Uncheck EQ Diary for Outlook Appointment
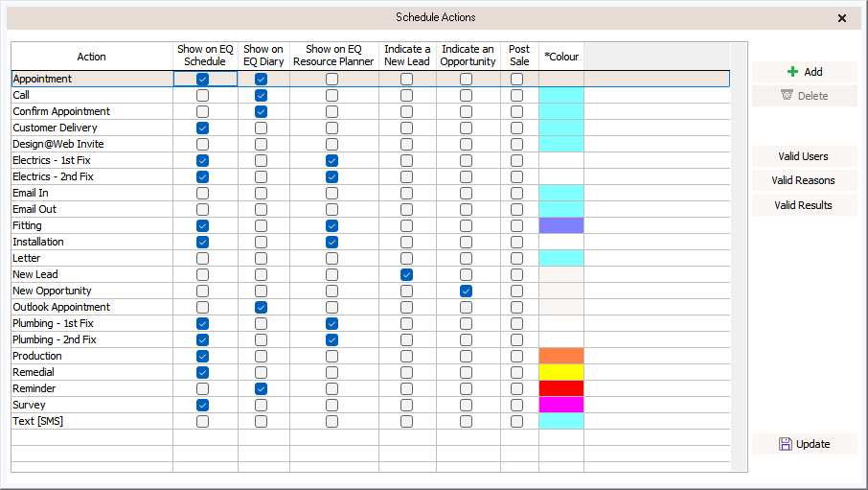This screenshot has width=868, height=490. (x=262, y=308)
